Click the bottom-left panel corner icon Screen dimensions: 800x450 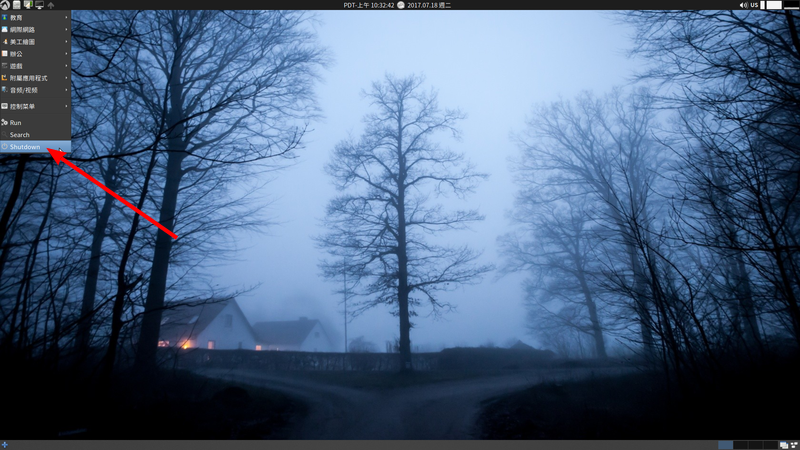pos(5,444)
